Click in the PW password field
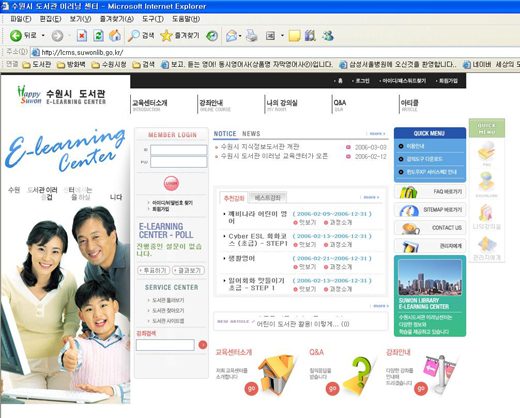This screenshot has width=520, height=418. pyautogui.click(x=178, y=162)
